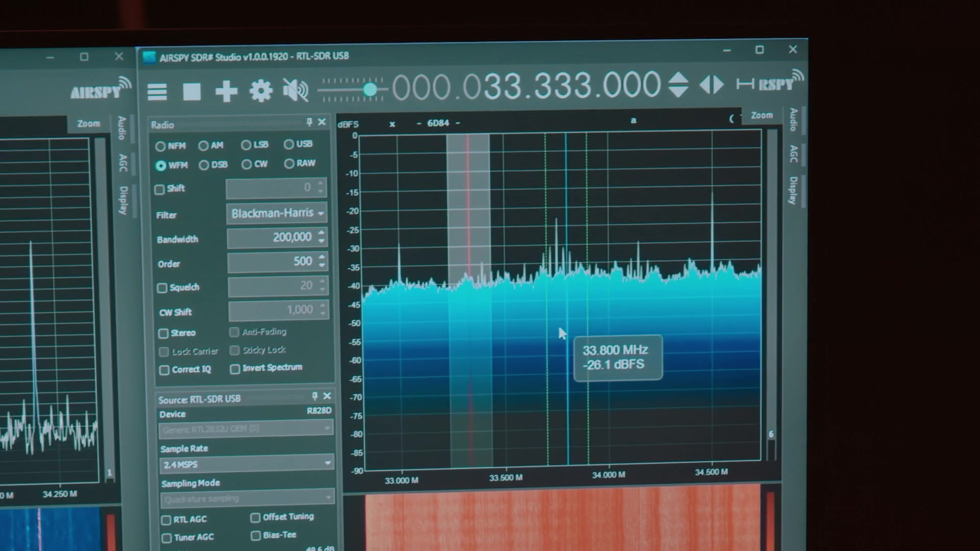Enable the Squelch checkbox
Image resolution: width=980 pixels, height=551 pixels.
162,288
